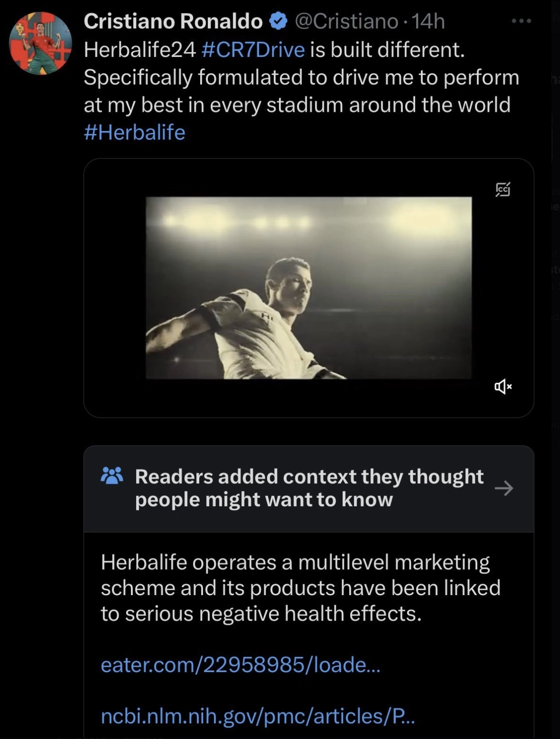Click the jersey logo in the video frame
The image size is (560, 739).
(x=266, y=316)
